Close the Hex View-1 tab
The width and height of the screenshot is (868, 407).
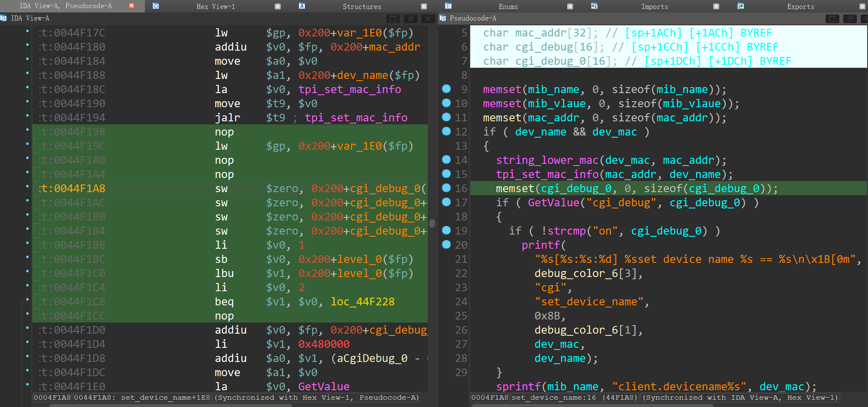click(x=278, y=6)
